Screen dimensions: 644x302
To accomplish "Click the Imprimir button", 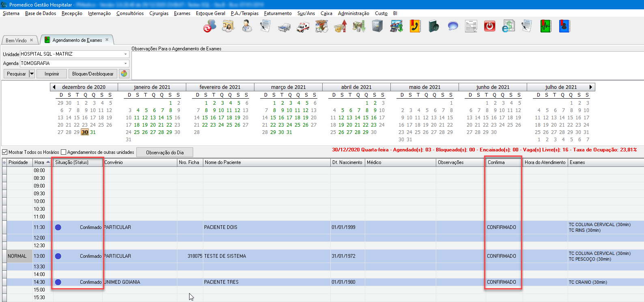I will click(x=52, y=74).
